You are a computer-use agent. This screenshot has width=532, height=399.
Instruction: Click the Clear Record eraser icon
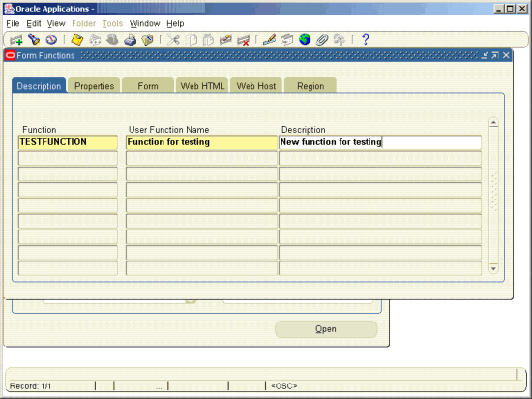[225, 40]
